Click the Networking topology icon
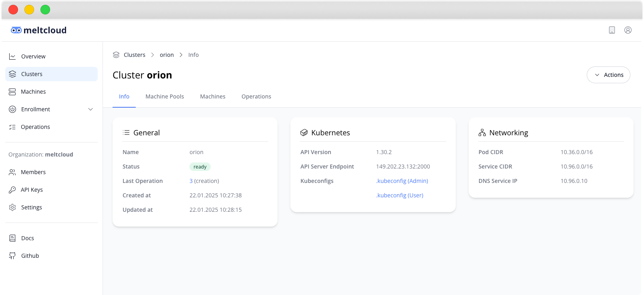 point(482,132)
